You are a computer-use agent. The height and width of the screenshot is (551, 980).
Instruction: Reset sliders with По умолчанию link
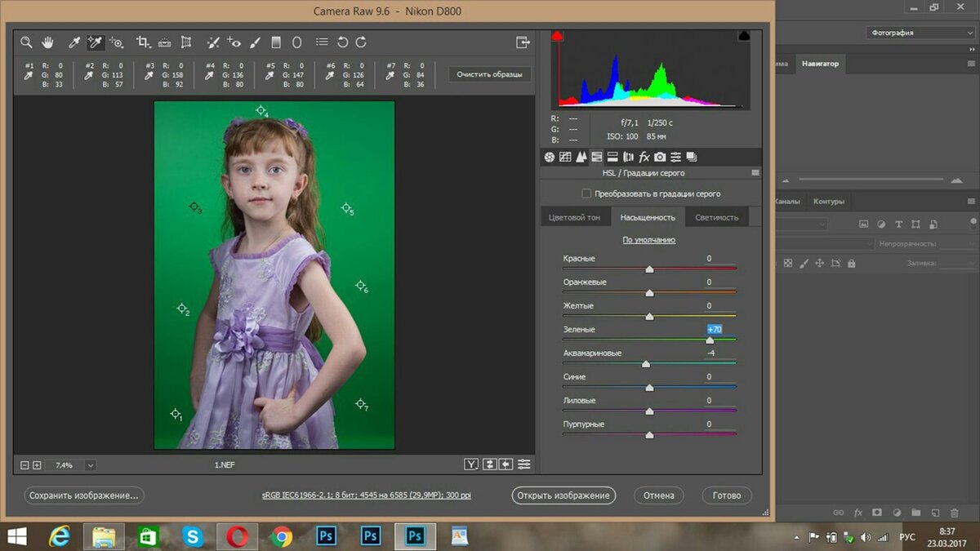click(x=649, y=240)
